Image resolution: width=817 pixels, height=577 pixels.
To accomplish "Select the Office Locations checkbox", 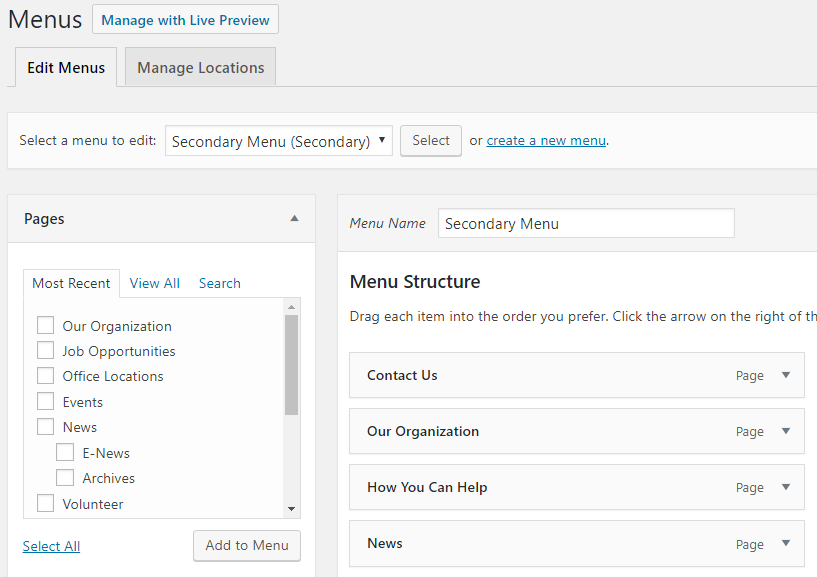I will tap(45, 376).
